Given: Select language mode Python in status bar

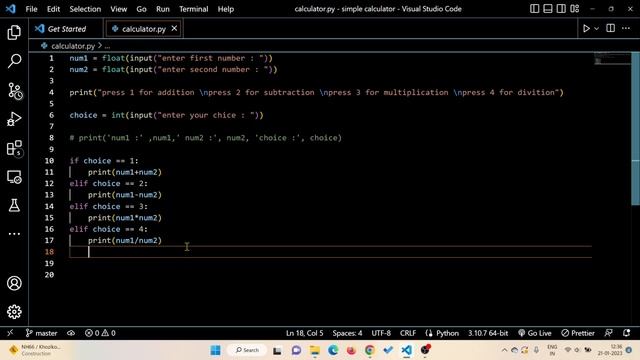Looking at the screenshot, I should [447, 333].
